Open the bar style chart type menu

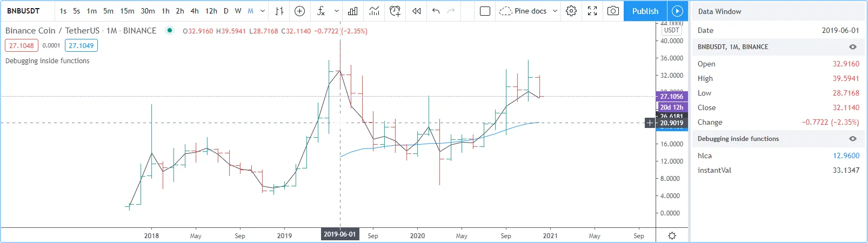[279, 11]
